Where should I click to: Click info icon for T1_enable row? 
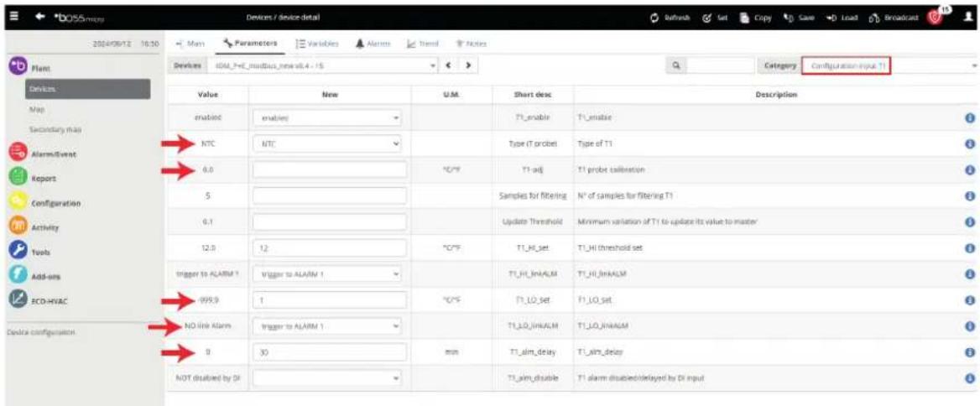(971, 117)
